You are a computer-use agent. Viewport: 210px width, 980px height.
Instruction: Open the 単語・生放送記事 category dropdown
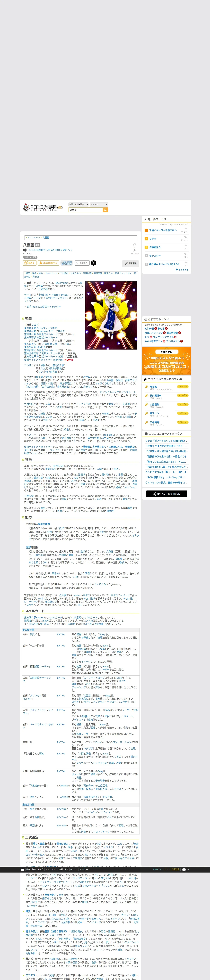[x=79, y=204]
